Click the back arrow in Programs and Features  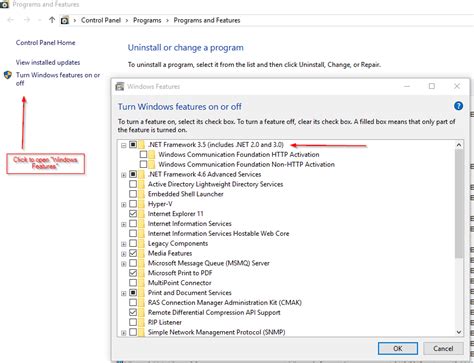pyautogui.click(x=11, y=20)
